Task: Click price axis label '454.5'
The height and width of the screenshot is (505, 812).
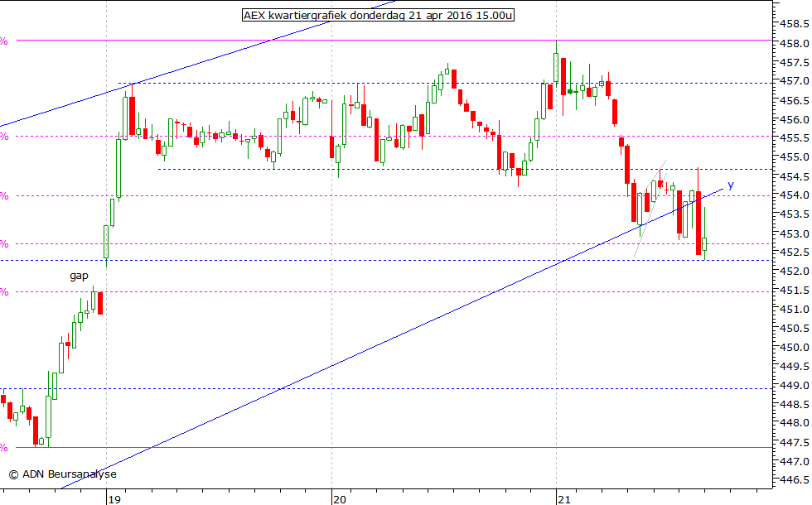Action: click(795, 176)
